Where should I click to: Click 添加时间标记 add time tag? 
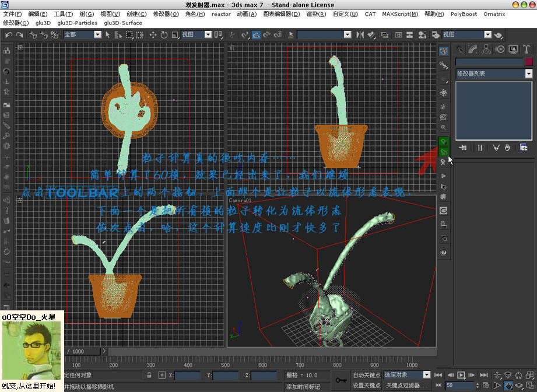pyautogui.click(x=303, y=387)
